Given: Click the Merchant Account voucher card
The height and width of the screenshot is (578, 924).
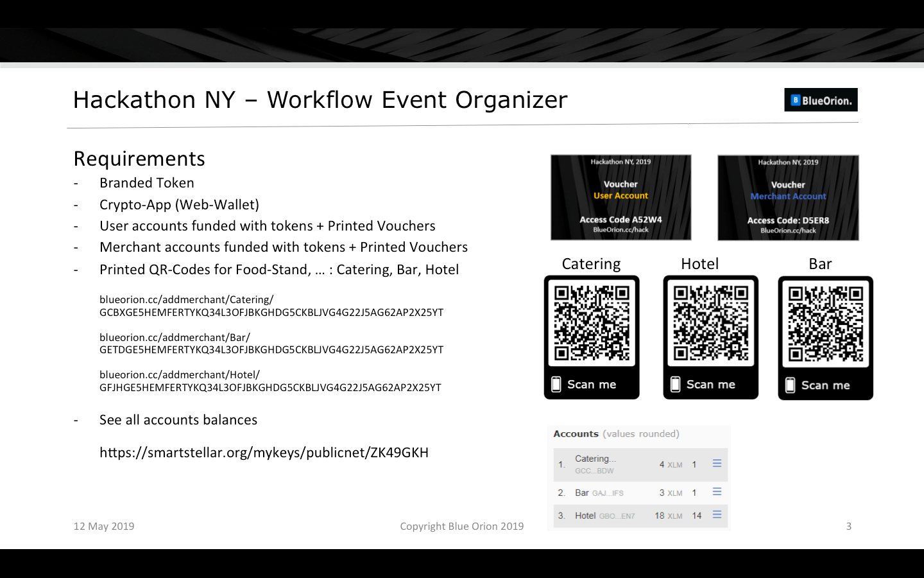Looking at the screenshot, I should coord(788,198).
